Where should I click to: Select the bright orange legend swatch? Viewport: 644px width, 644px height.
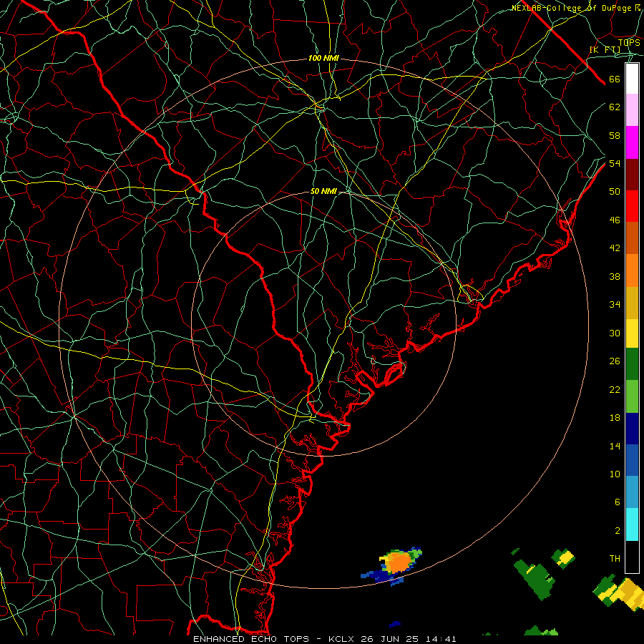point(632,270)
